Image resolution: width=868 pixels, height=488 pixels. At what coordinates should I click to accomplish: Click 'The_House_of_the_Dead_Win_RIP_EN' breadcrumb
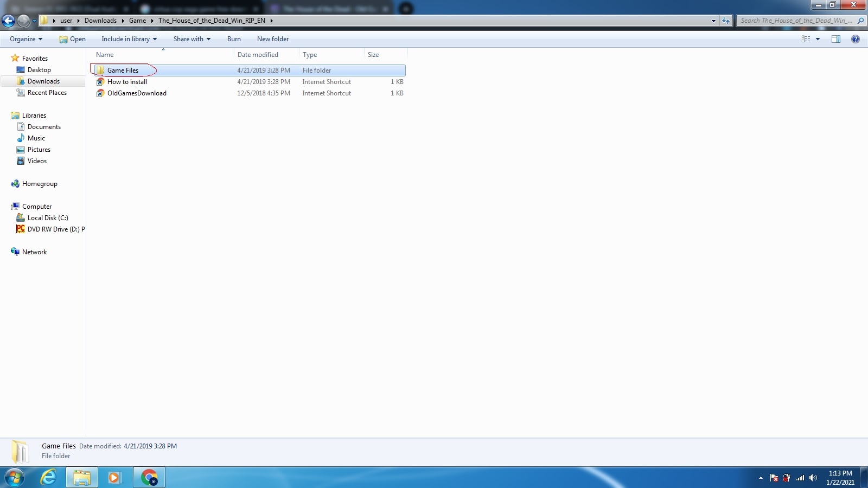(212, 21)
